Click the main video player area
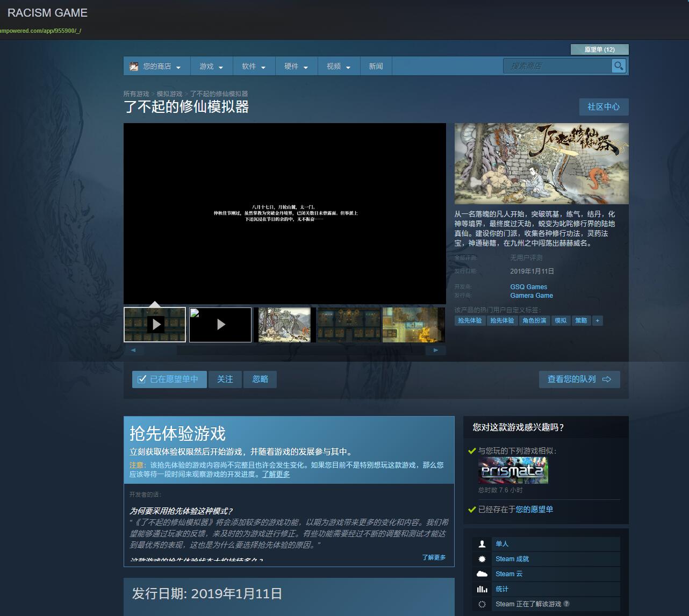This screenshot has width=689, height=616. [285, 213]
